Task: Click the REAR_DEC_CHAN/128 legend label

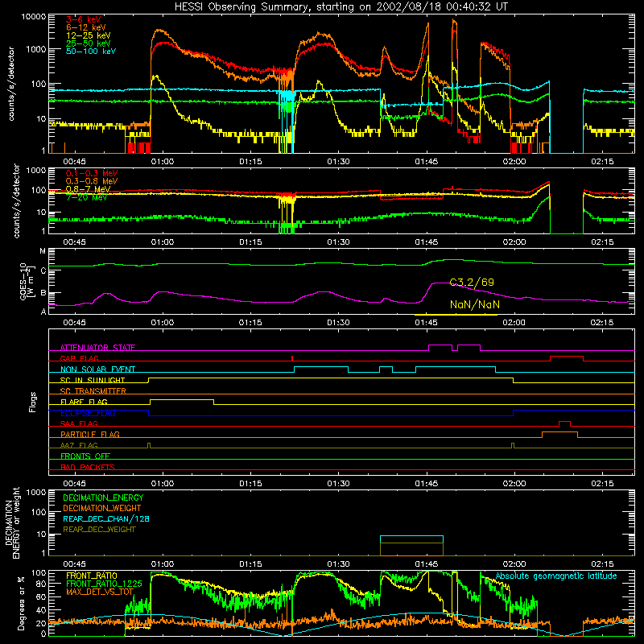Action: [x=106, y=519]
